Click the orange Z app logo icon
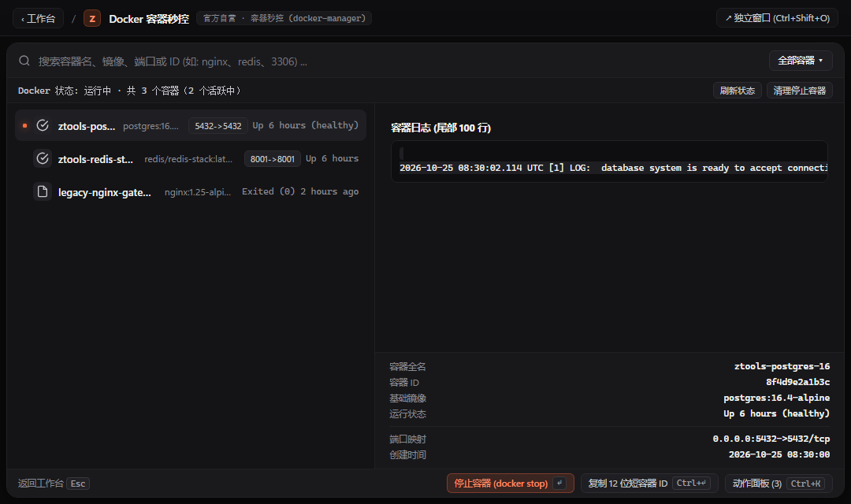This screenshot has width=851, height=504. [x=92, y=18]
